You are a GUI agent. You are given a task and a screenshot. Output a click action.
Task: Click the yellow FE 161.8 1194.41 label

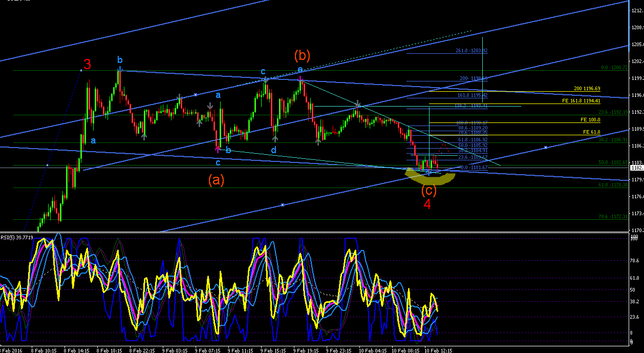pyautogui.click(x=582, y=101)
